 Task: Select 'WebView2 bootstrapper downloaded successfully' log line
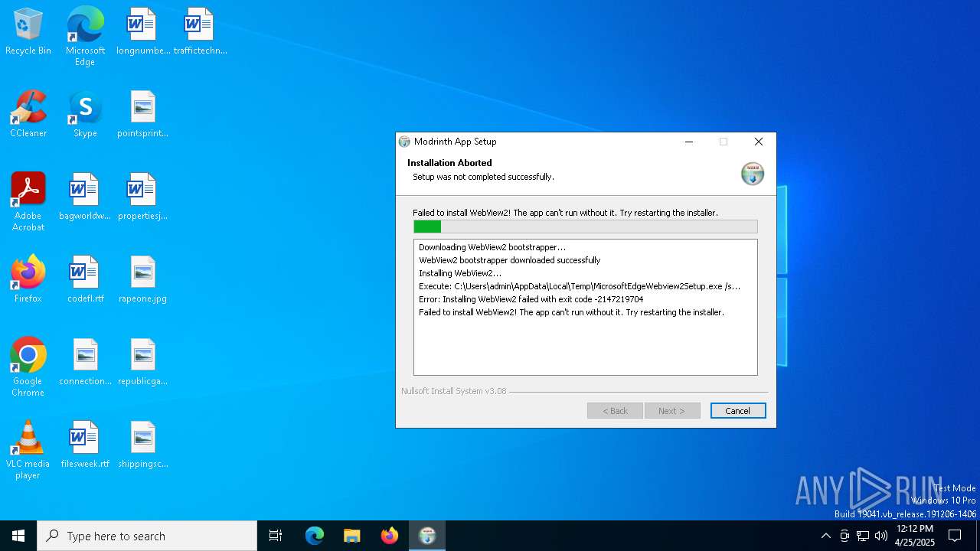tap(510, 260)
